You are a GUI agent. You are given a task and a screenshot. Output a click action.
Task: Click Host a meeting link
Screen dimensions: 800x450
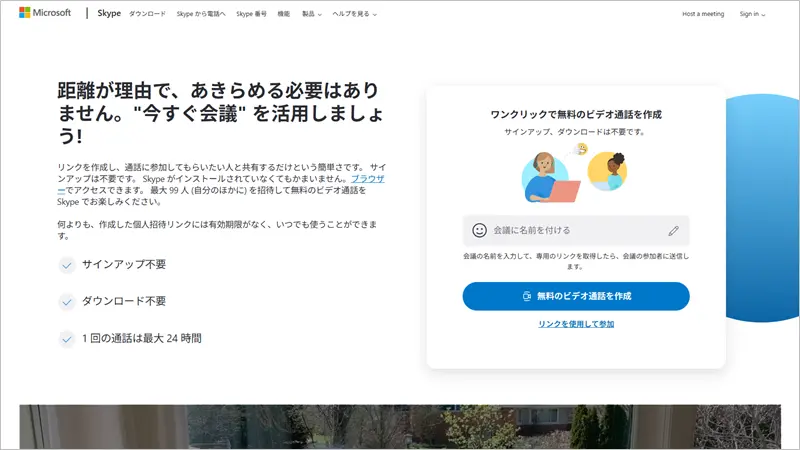click(x=703, y=14)
